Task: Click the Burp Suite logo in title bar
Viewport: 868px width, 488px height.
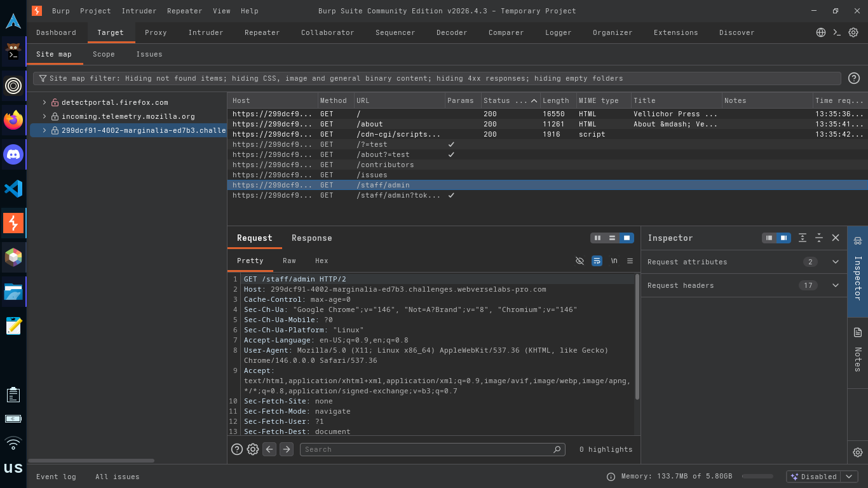Action: [x=37, y=11]
